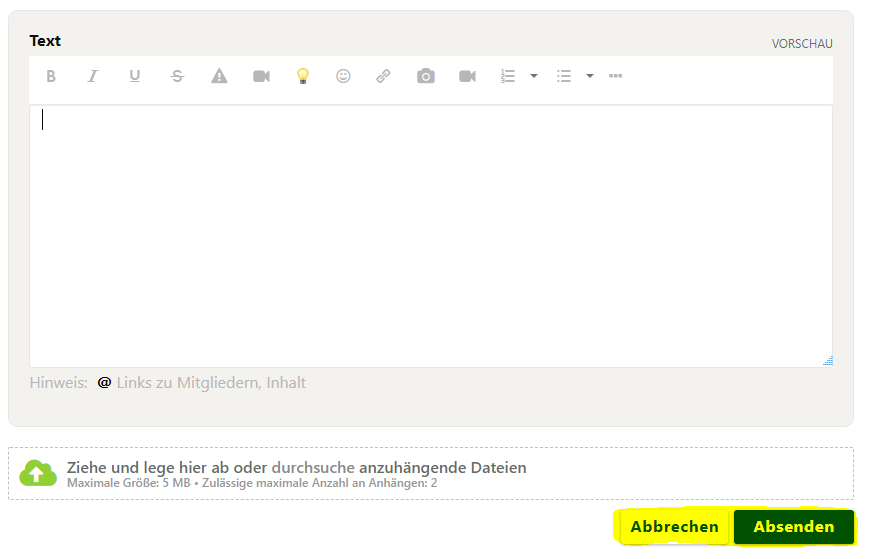Apply underline formatting
Image resolution: width=869 pixels, height=559 pixels.
click(135, 76)
